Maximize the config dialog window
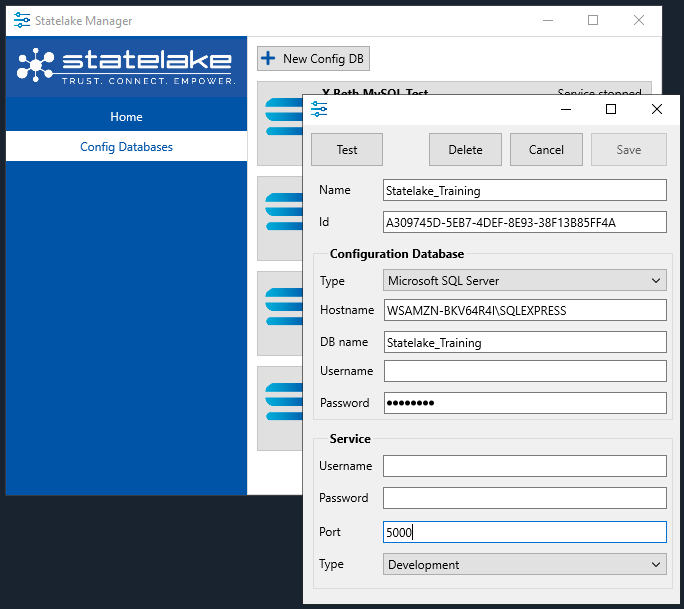 [611, 109]
